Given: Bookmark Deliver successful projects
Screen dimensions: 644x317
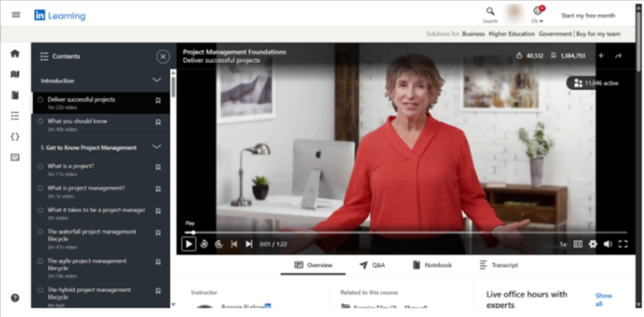Looking at the screenshot, I should click(158, 101).
